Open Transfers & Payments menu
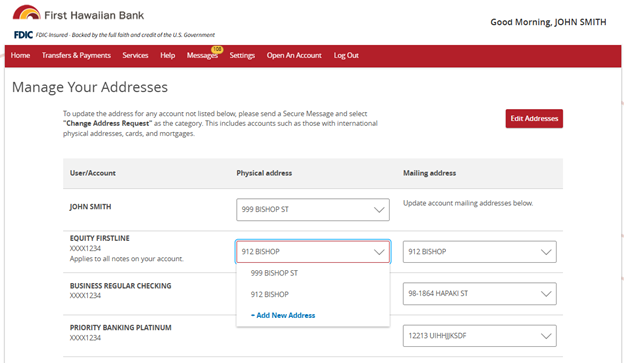The height and width of the screenshot is (363, 624). point(76,55)
